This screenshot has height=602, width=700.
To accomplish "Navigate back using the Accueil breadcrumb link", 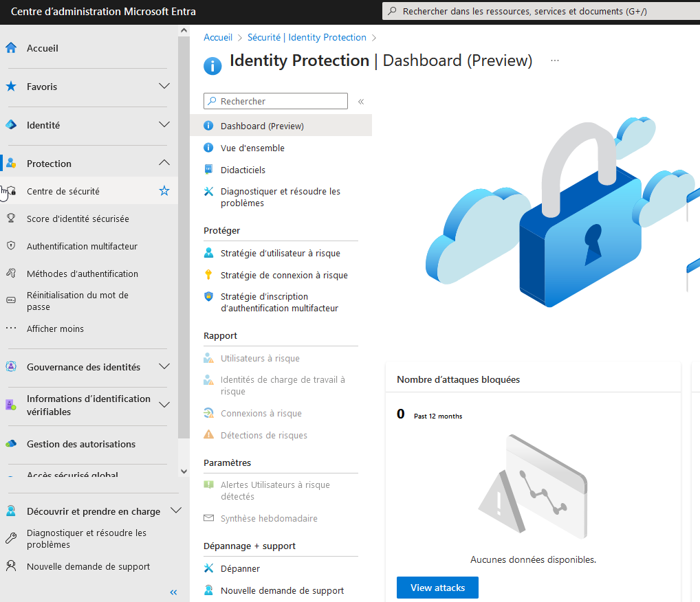I will click(218, 37).
